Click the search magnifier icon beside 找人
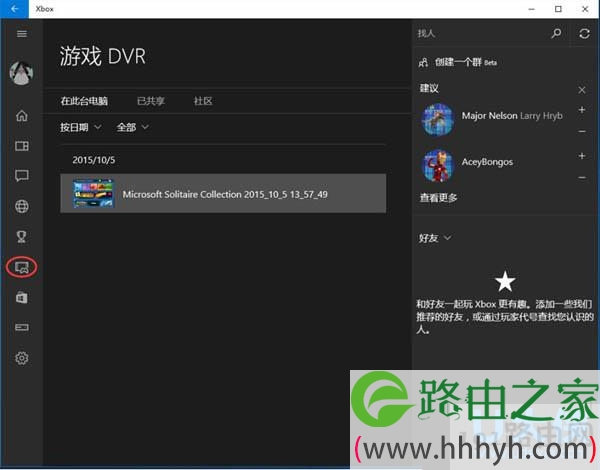 click(556, 34)
